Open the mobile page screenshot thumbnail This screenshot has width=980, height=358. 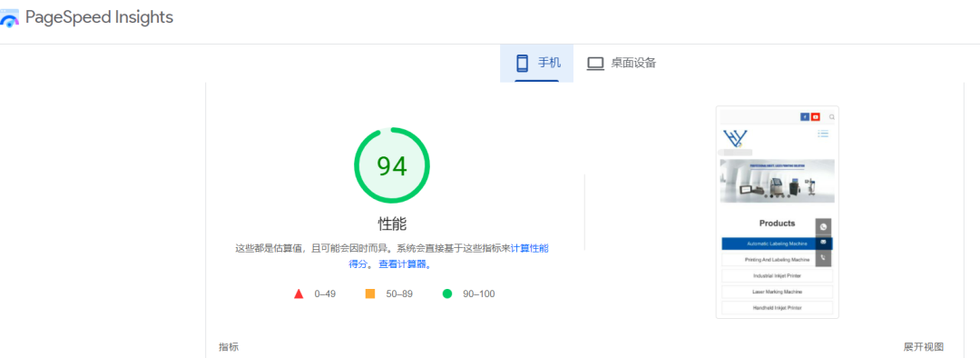tap(777, 213)
